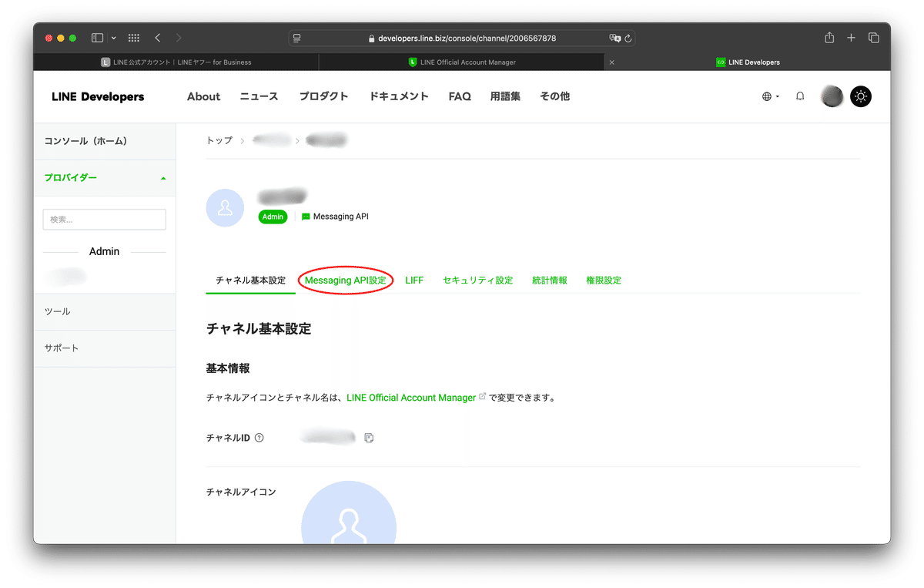The height and width of the screenshot is (588, 924).
Task: Open the notification bell icon
Action: click(799, 96)
